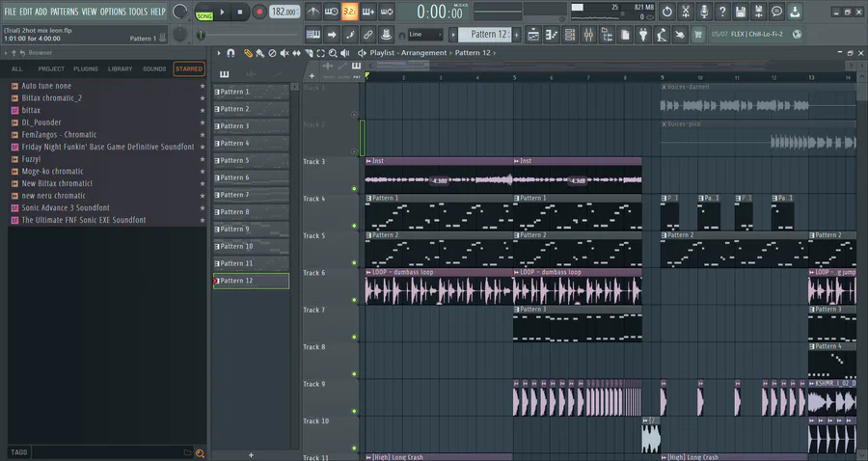This screenshot has height=461, width=868.
Task: Switch browser to STARRED tab
Action: (189, 69)
